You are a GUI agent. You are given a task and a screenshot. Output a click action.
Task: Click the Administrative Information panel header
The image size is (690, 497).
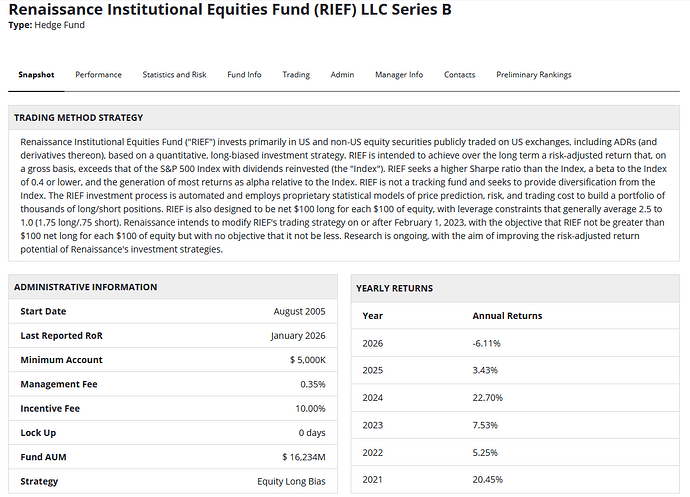(81, 287)
